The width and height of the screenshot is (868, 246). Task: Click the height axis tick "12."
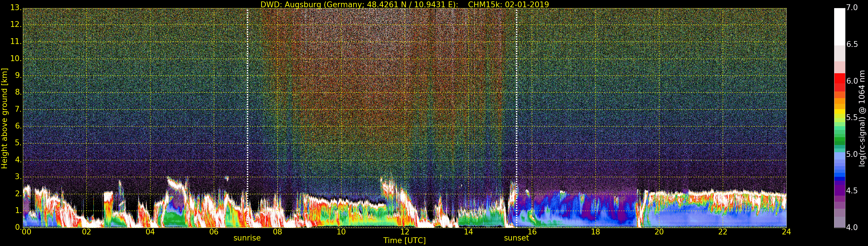(x=16, y=24)
